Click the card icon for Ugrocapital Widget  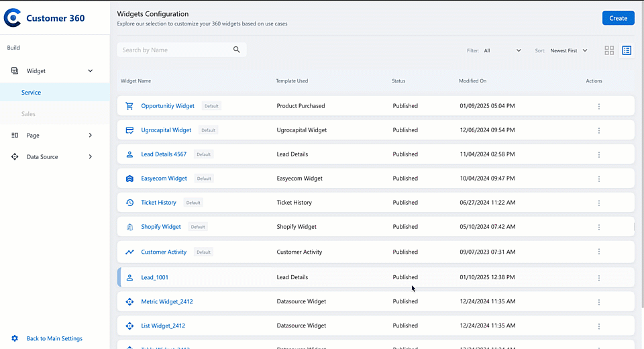click(x=129, y=130)
